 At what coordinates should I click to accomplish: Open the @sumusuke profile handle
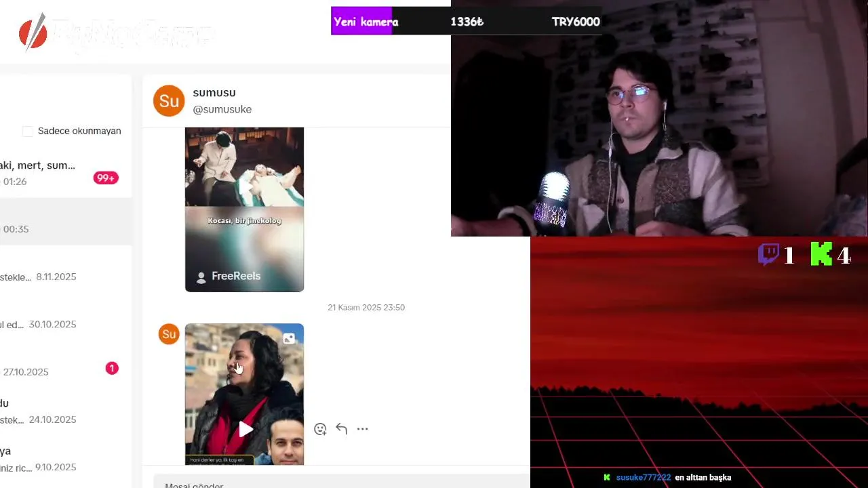point(222,110)
